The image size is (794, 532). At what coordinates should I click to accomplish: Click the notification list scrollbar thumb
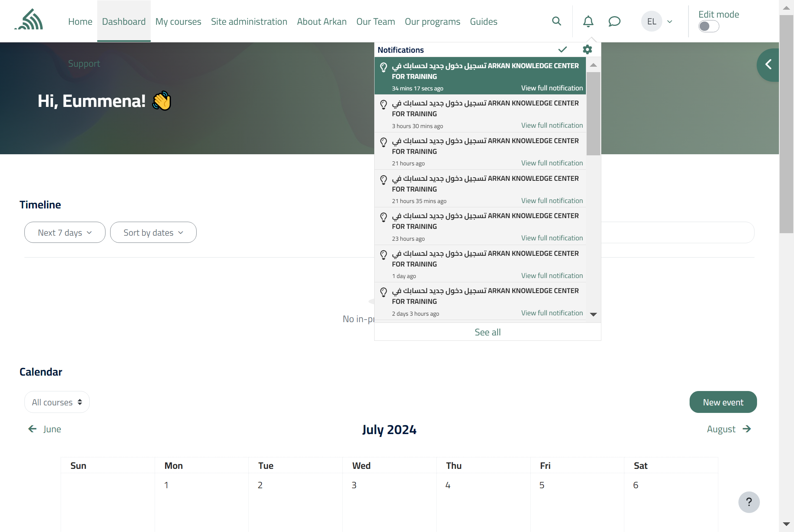593,114
